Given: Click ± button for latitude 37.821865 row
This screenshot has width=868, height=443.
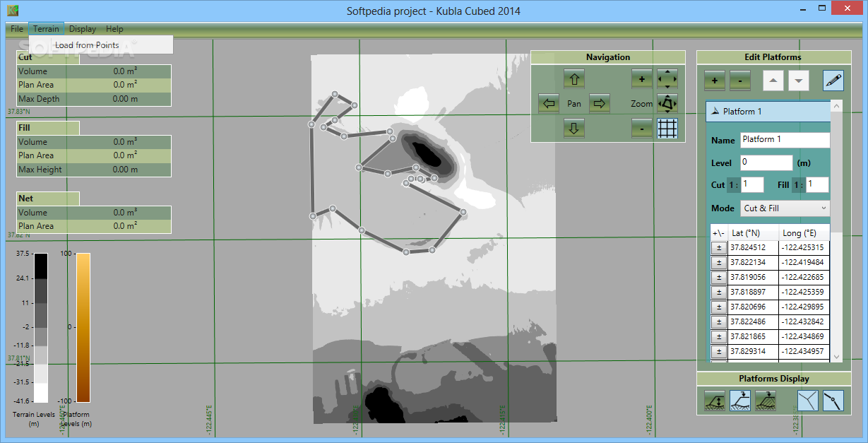Looking at the screenshot, I should [719, 337].
